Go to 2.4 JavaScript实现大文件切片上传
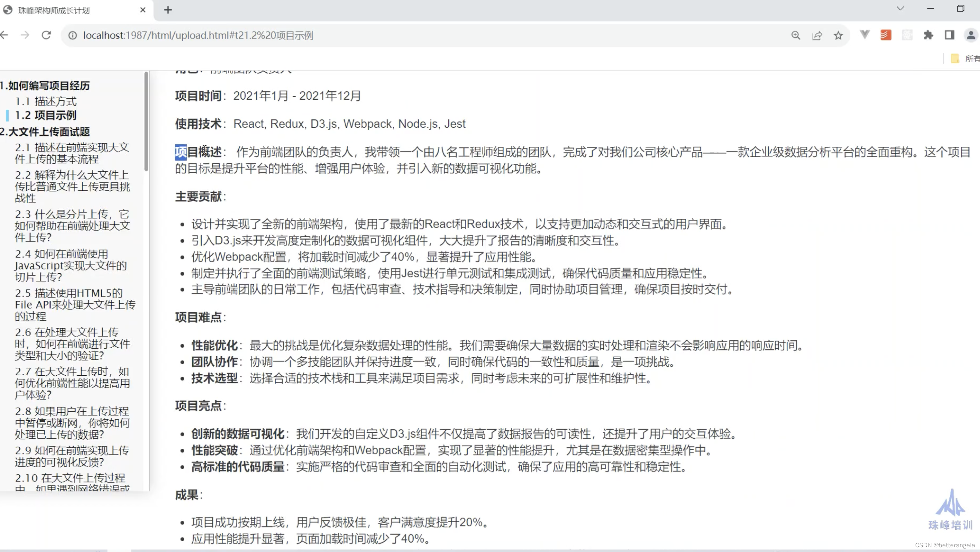 (x=71, y=265)
